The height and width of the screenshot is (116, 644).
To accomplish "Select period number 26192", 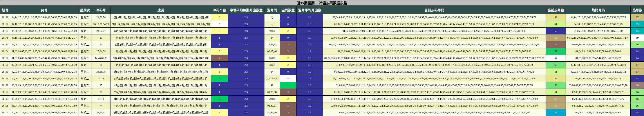I will pyautogui.click(x=5, y=24).
